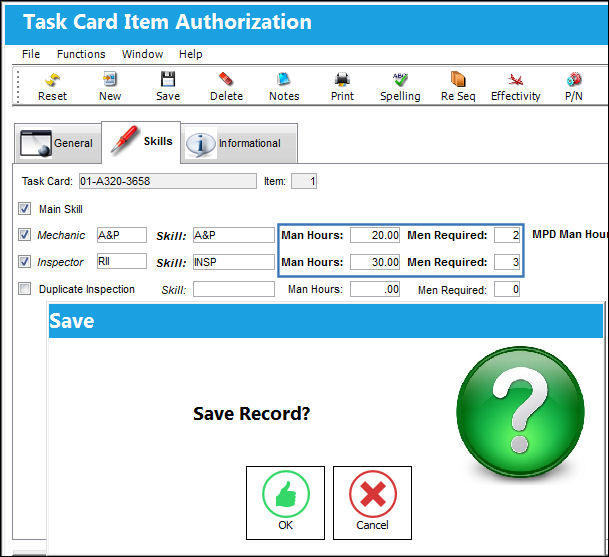Open the Window menu
The width and height of the screenshot is (609, 557).
point(142,54)
